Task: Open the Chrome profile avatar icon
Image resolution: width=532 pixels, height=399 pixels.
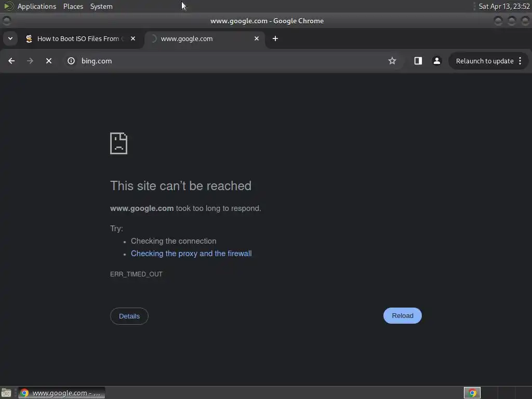Action: pos(436,61)
